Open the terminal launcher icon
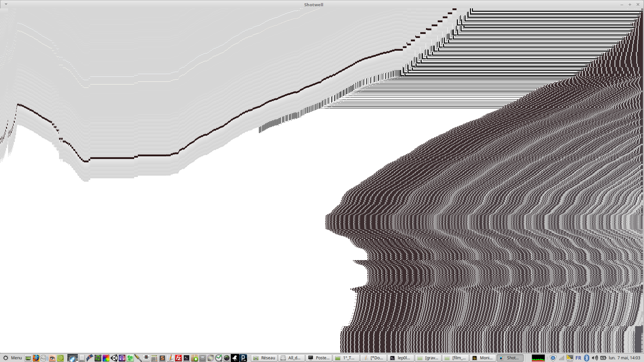 [x=186, y=358]
